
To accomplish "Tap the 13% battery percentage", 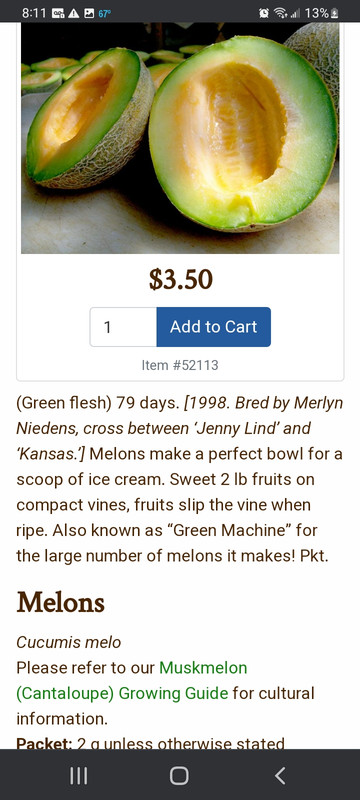I will tap(316, 13).
